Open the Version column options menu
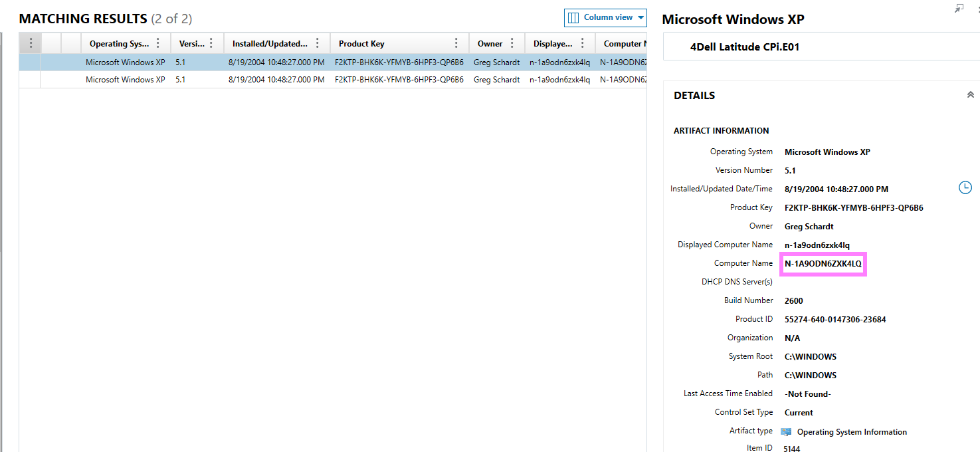 [211, 43]
